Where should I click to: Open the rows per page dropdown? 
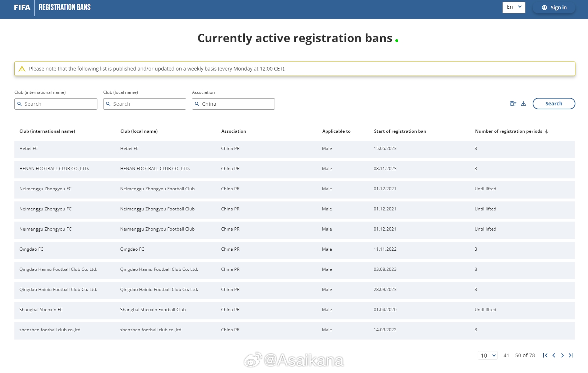(488, 355)
